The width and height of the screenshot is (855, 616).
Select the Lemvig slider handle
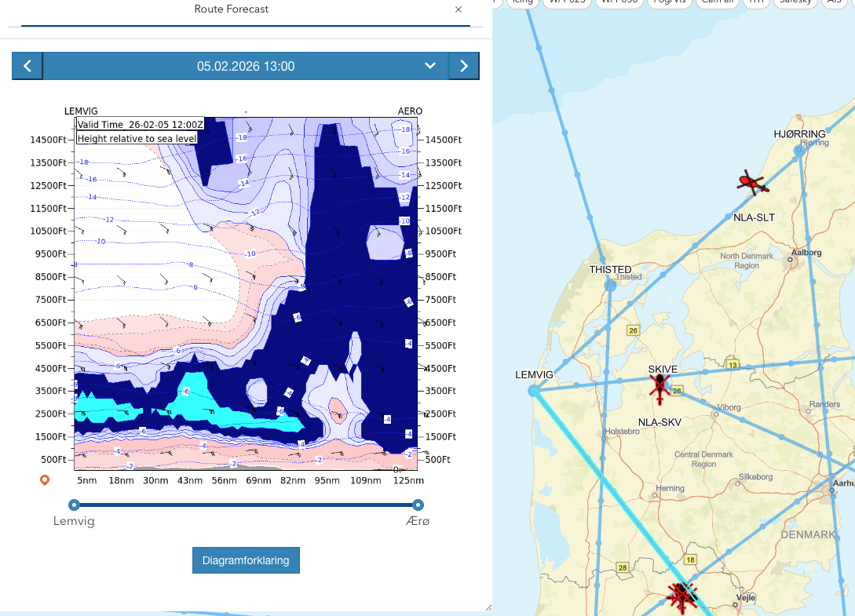click(74, 505)
